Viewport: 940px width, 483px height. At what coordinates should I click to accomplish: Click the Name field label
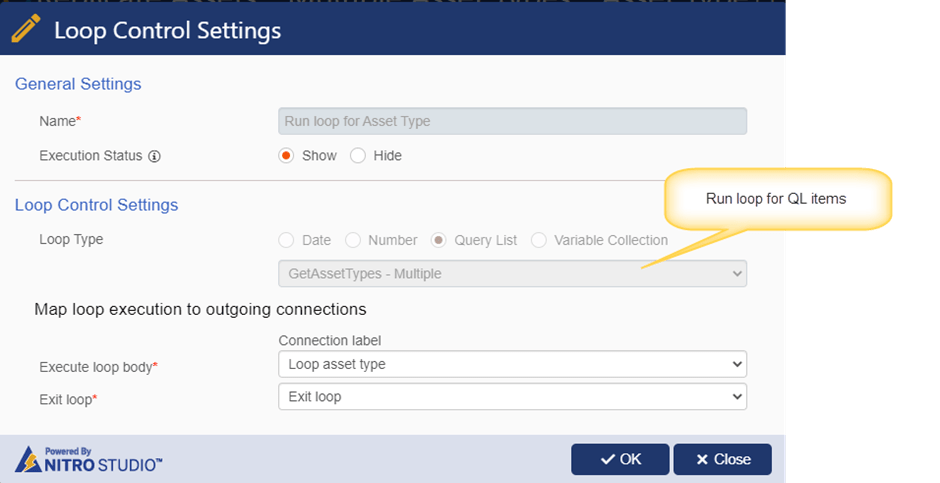click(x=60, y=121)
